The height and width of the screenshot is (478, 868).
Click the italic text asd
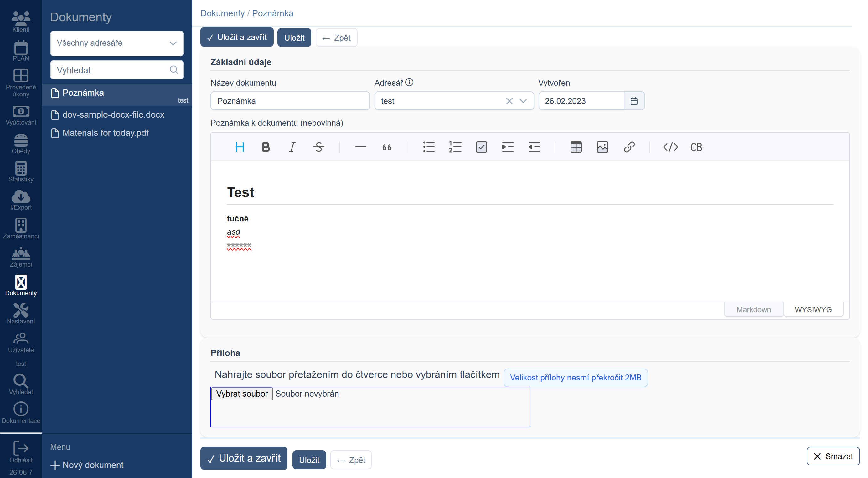(x=234, y=231)
